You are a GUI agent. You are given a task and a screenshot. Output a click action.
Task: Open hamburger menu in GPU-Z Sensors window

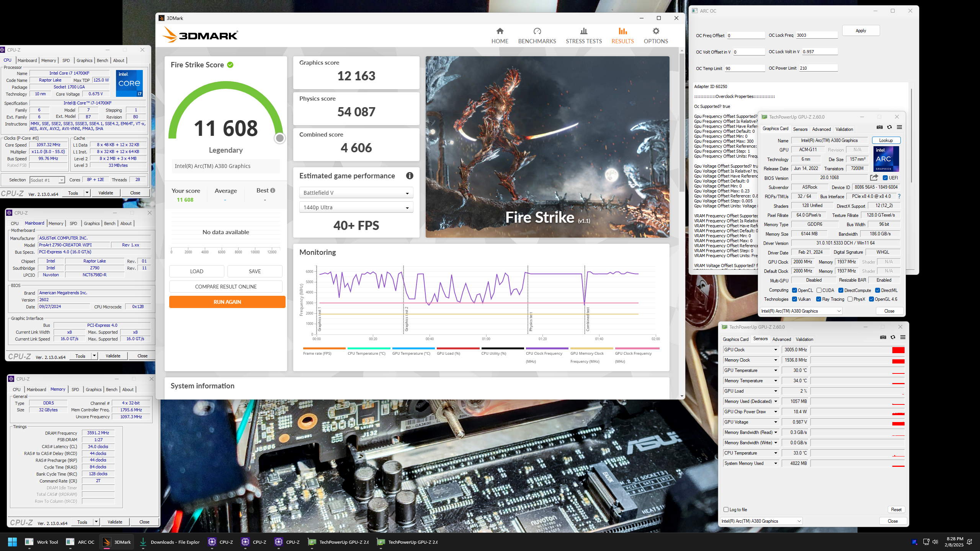pos(903,337)
